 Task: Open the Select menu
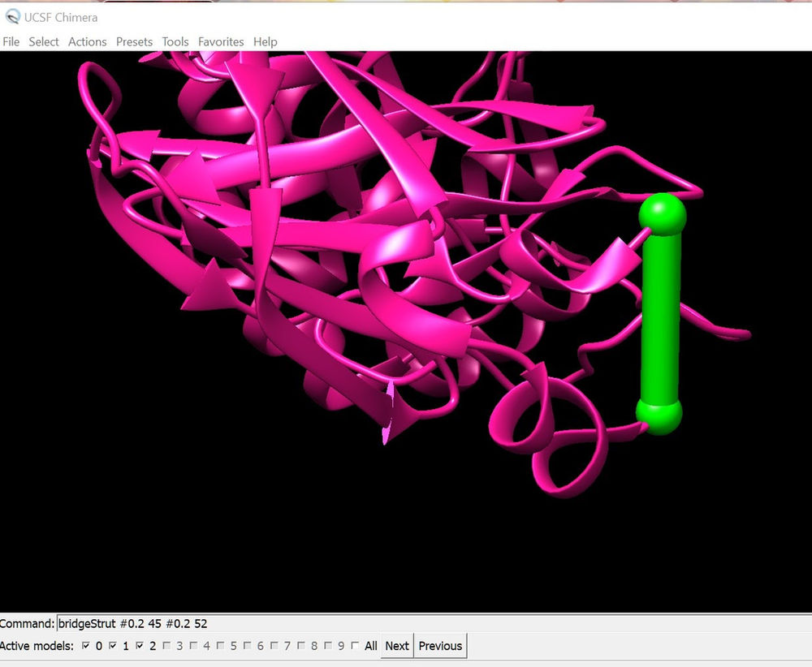[x=44, y=41]
